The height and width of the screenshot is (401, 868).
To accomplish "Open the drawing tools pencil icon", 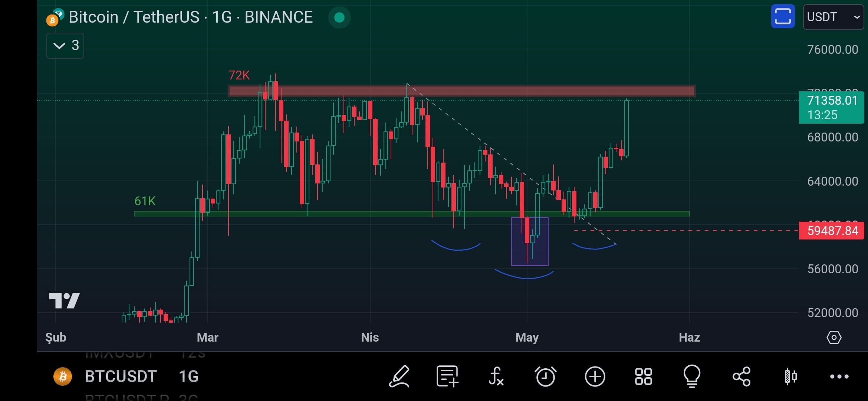I will [x=400, y=376].
